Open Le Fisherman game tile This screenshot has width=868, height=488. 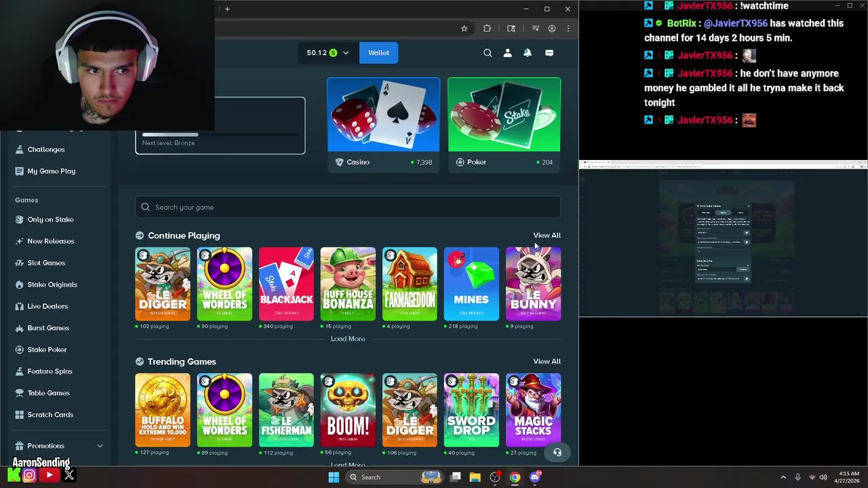click(x=286, y=410)
